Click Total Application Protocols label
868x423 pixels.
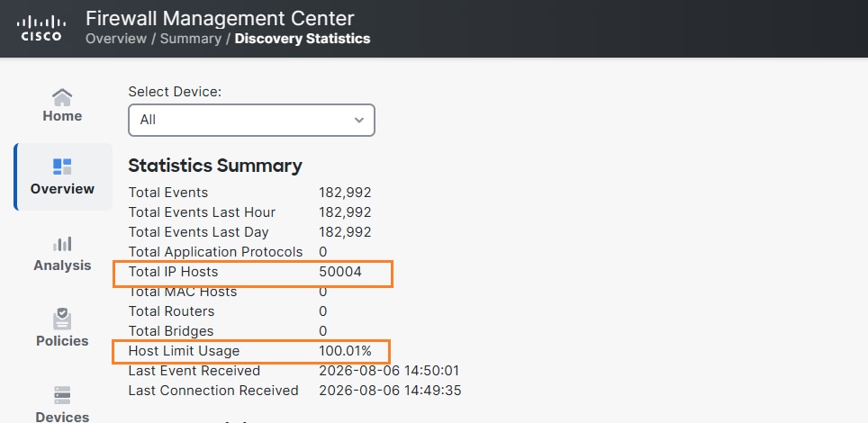click(216, 252)
